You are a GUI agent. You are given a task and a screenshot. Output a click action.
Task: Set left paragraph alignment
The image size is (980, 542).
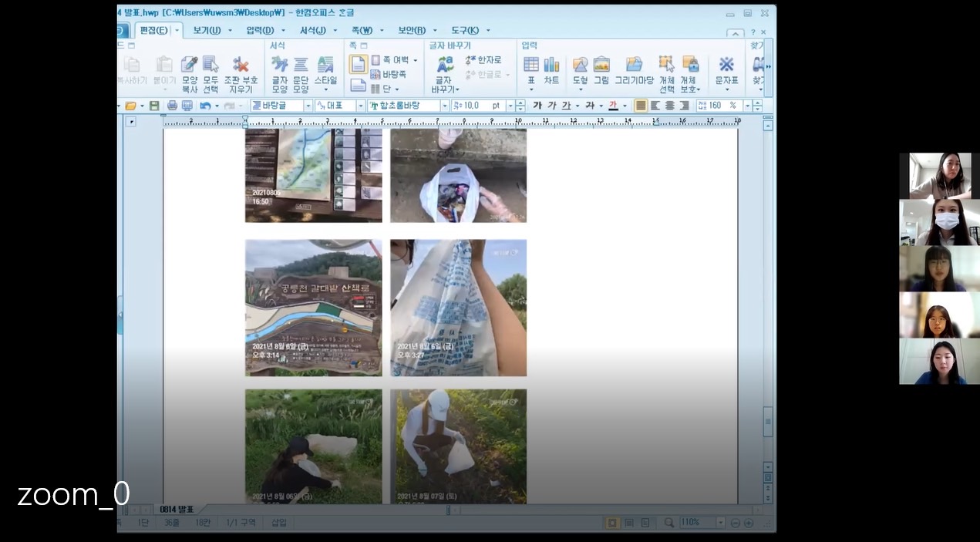pyautogui.click(x=655, y=106)
